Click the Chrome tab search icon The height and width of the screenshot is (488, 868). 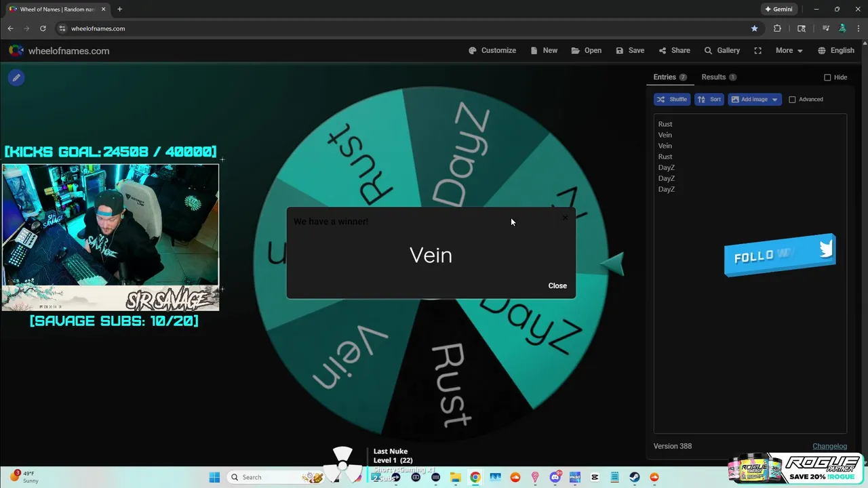[x=802, y=28]
